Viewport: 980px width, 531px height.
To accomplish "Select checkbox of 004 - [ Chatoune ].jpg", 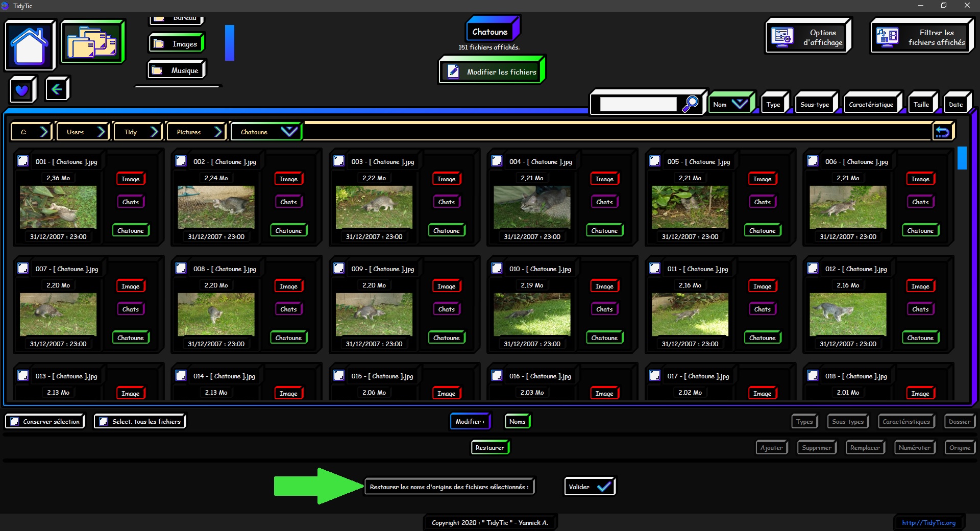I will 497,161.
